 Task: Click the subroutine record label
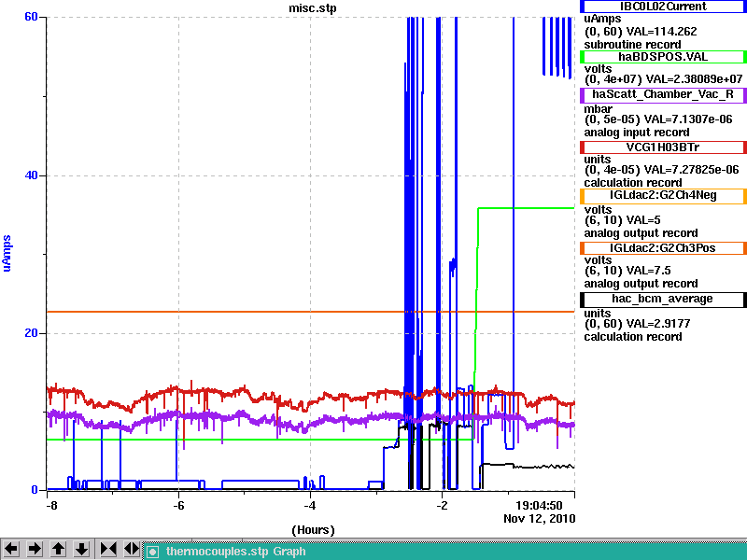[633, 45]
